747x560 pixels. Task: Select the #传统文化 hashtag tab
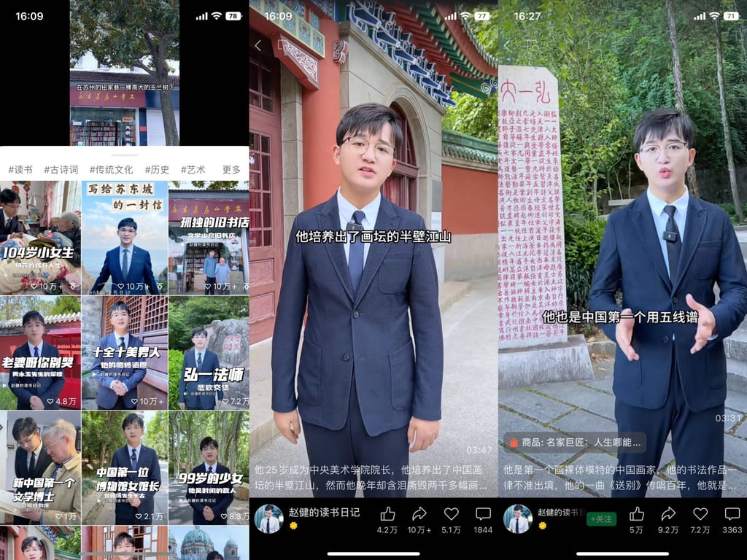(x=111, y=169)
